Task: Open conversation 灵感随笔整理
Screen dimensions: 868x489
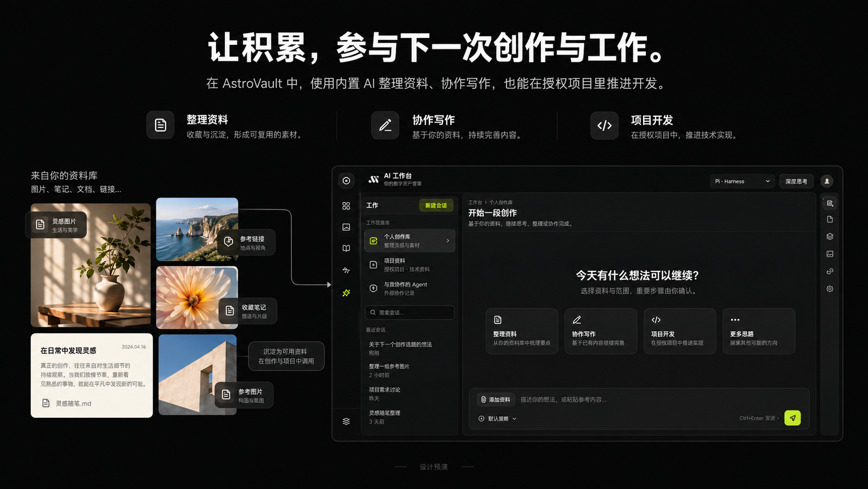Action: (410, 417)
